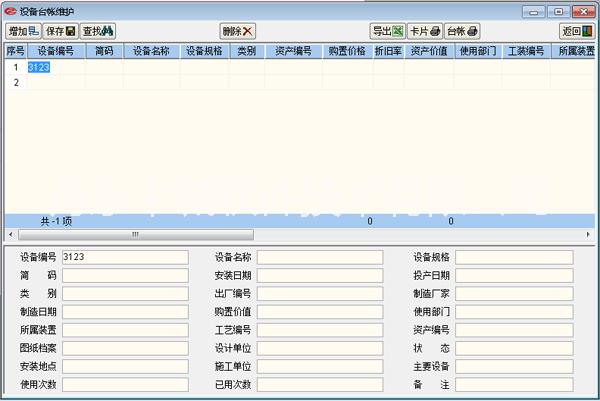Click the 折旧率 column header

(388, 51)
